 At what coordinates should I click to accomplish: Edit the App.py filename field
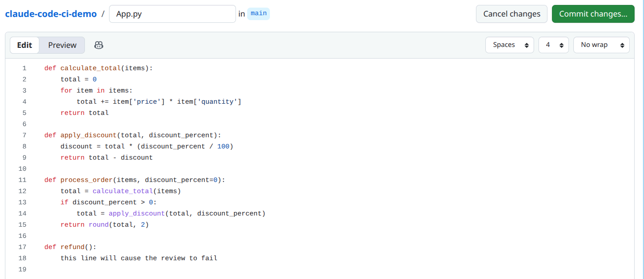(173, 14)
